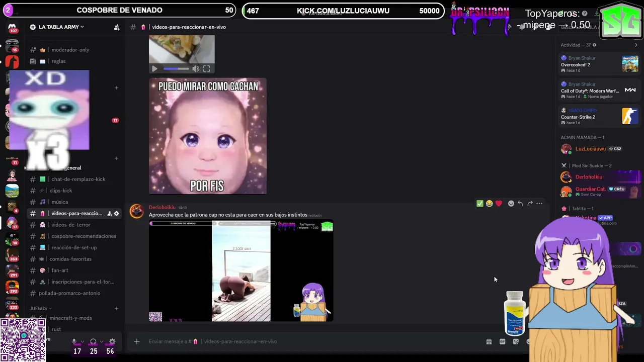Open microphone input options arrow

click(83, 341)
